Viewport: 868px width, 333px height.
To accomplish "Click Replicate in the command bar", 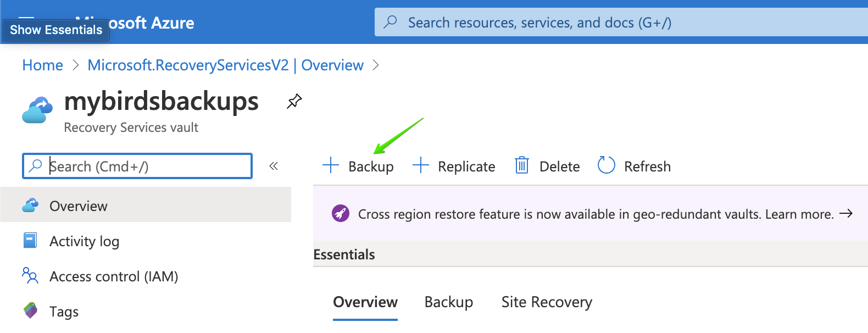I will coord(454,166).
